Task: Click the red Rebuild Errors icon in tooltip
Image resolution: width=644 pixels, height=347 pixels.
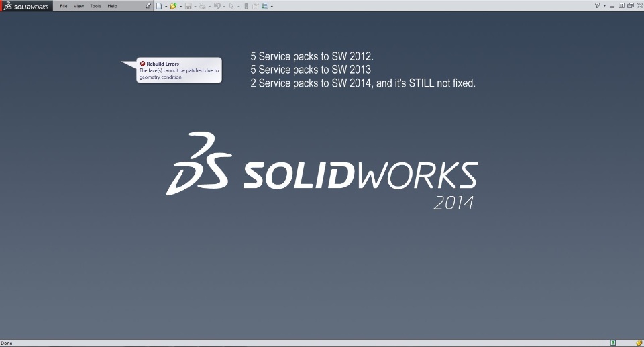Action: click(142, 64)
